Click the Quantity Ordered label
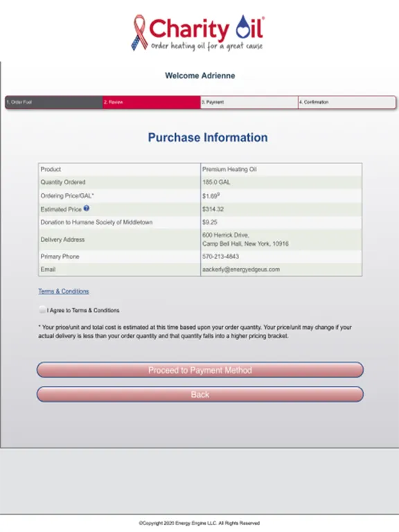 pyautogui.click(x=63, y=182)
